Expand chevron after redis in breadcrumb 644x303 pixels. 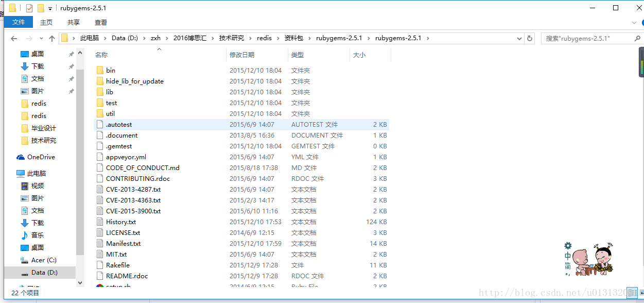(x=278, y=38)
